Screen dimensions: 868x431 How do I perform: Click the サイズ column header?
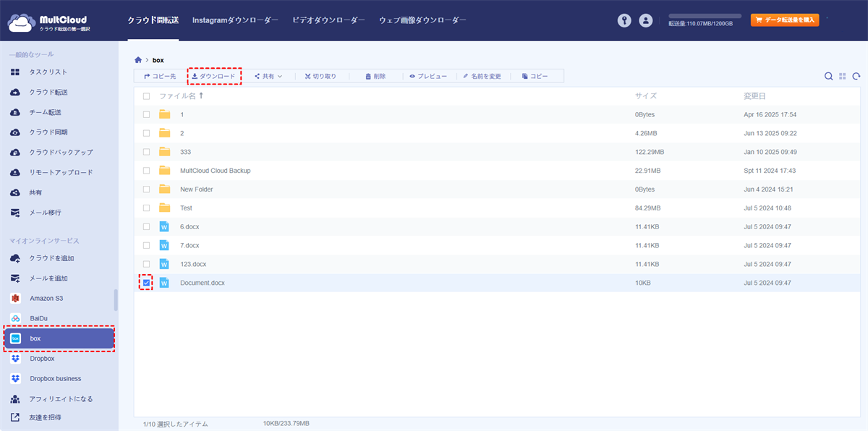point(646,96)
